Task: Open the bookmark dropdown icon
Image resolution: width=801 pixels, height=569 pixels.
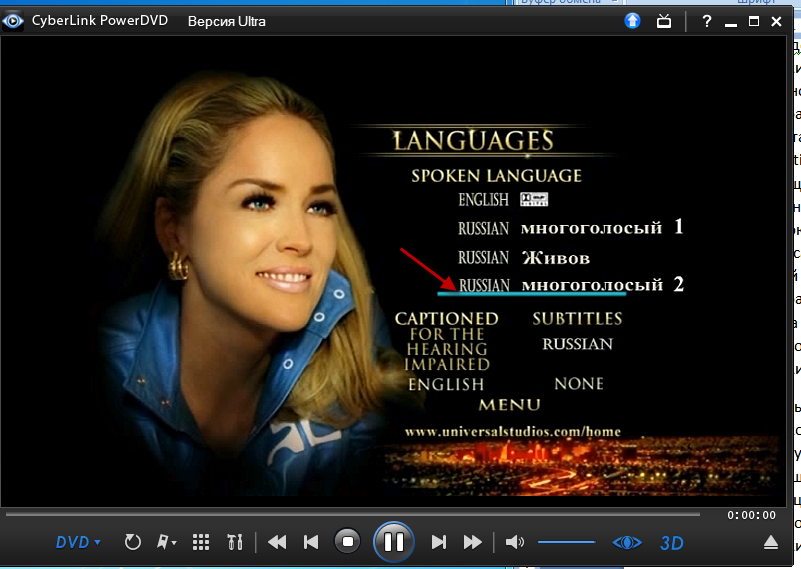Action: 166,542
